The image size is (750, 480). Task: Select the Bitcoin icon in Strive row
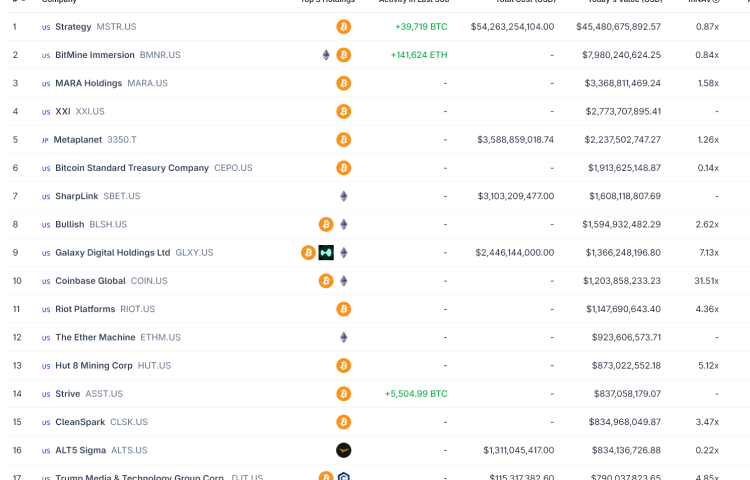point(344,394)
